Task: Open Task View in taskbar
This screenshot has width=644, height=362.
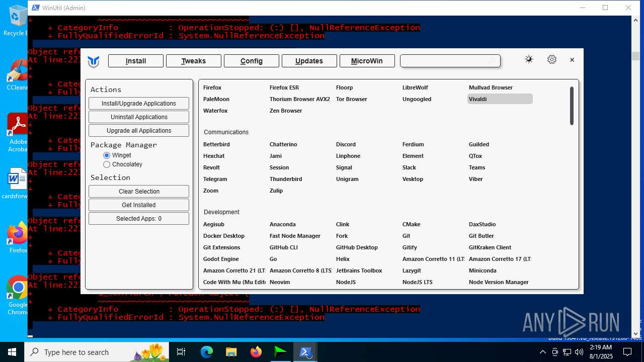Action: click(181, 352)
